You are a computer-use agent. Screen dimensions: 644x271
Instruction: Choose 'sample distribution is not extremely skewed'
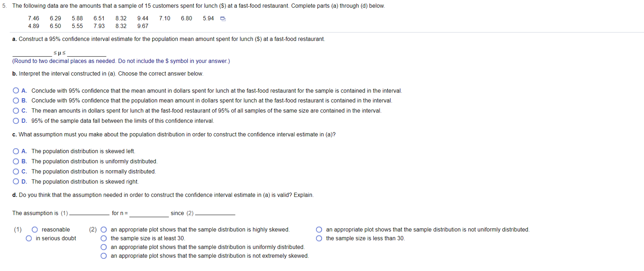pyautogui.click(x=104, y=256)
